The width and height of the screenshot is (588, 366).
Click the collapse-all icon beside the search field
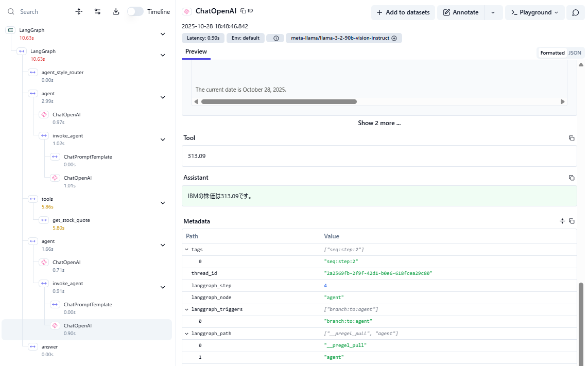click(79, 11)
